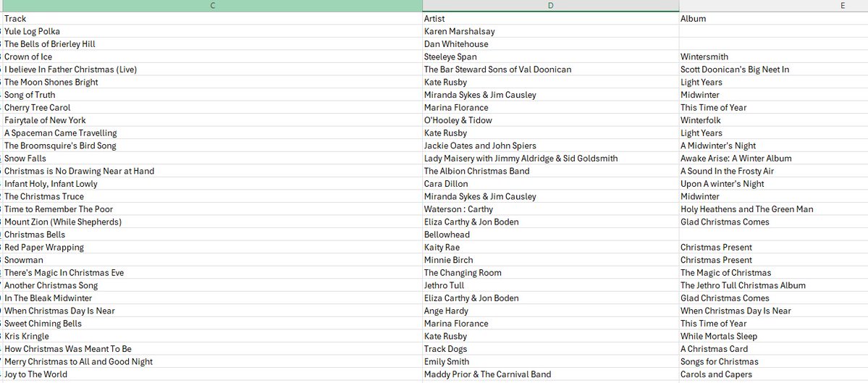Select 'The Moon Shones Bright' cell
868x383 pixels.
213,82
